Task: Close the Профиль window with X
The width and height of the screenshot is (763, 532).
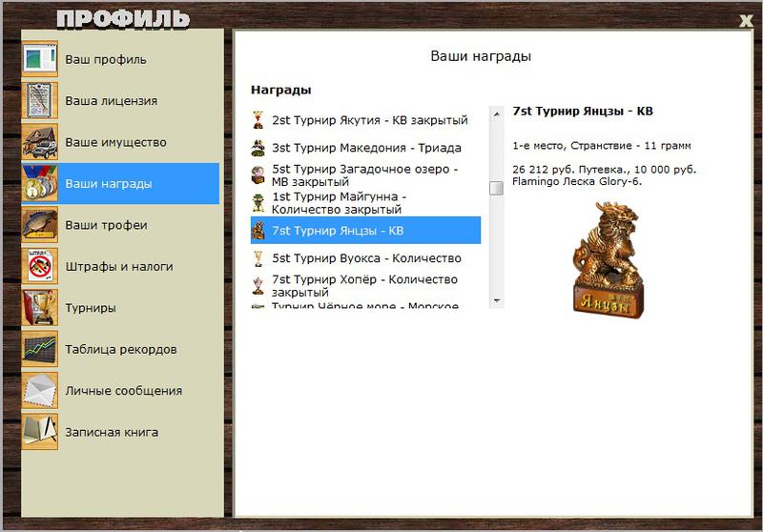Action: tap(746, 20)
